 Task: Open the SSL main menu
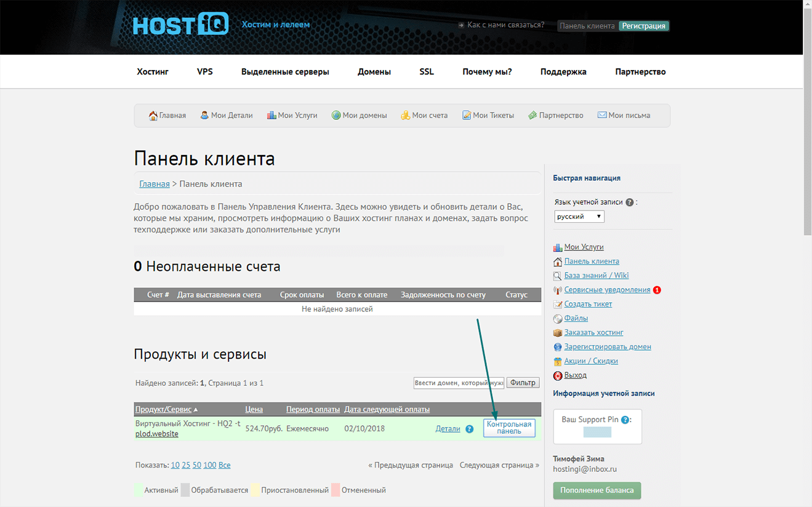pos(427,71)
